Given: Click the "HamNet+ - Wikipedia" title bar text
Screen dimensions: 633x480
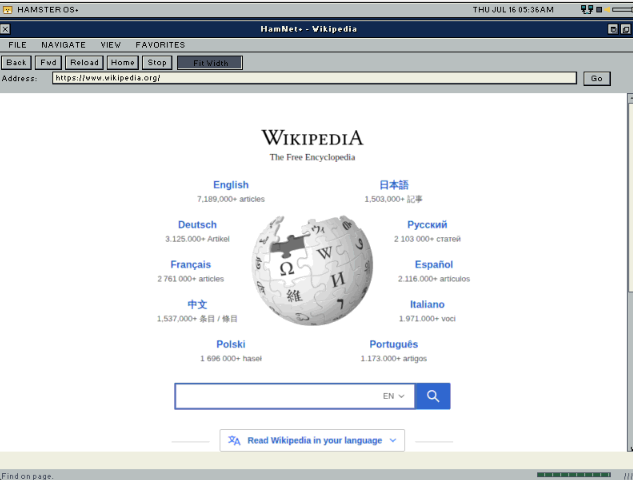Looking at the screenshot, I should click(308, 29).
